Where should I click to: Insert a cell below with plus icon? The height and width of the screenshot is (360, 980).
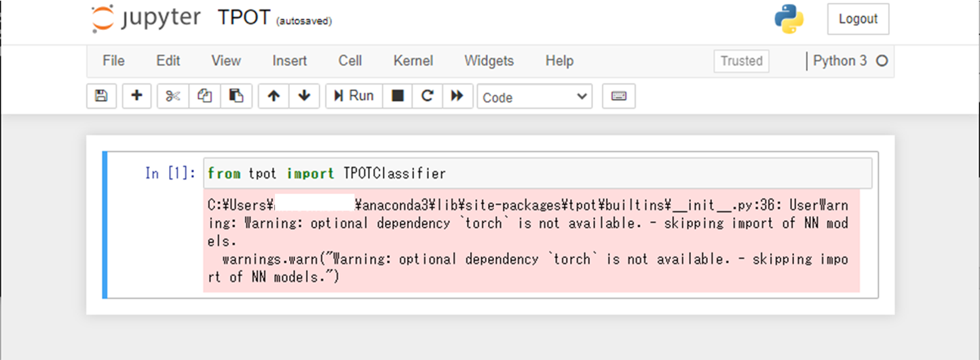[136, 96]
